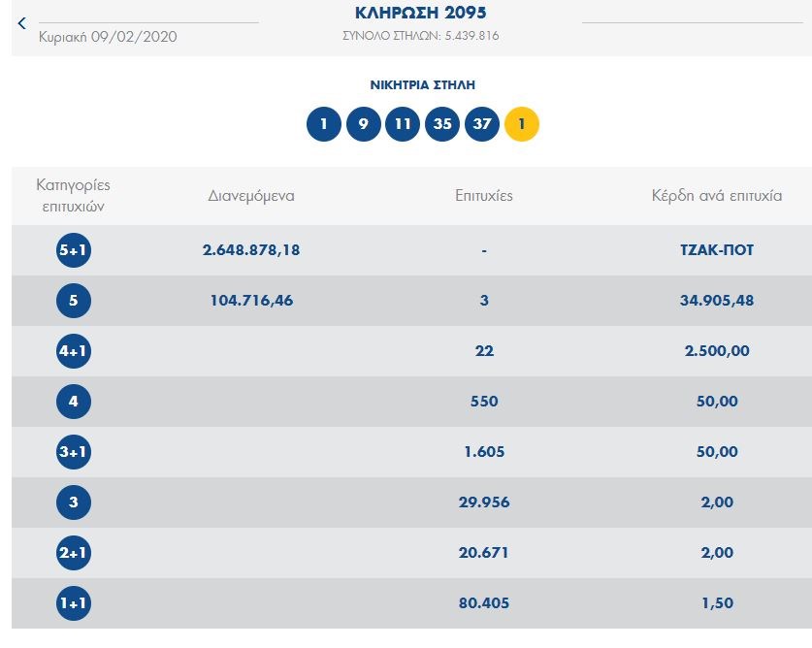The image size is (812, 648).
Task: Click the ΚΛΗΡΩΣΗ 2095 heading
Action: [421, 14]
